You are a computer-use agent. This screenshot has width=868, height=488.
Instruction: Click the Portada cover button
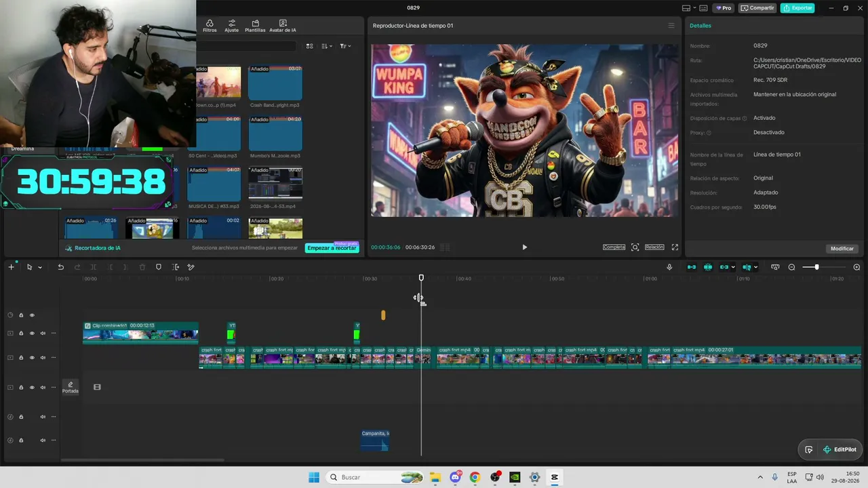pos(71,387)
